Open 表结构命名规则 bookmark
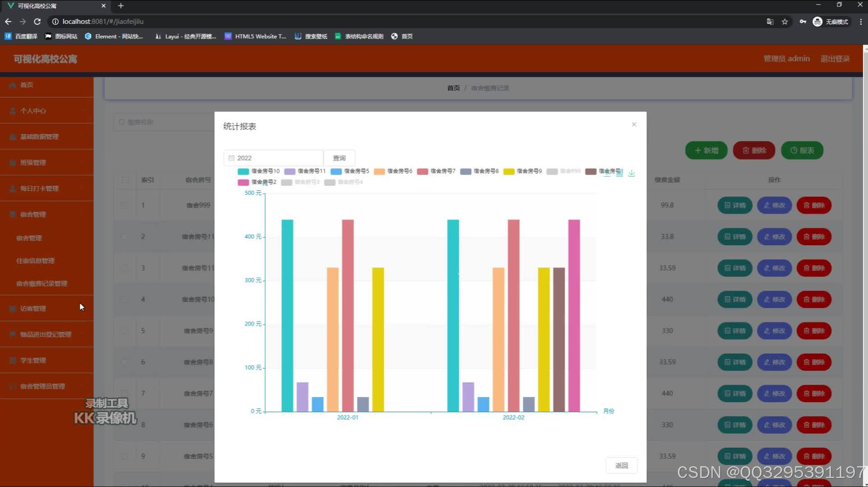Image resolution: width=868 pixels, height=487 pixels. pos(359,37)
